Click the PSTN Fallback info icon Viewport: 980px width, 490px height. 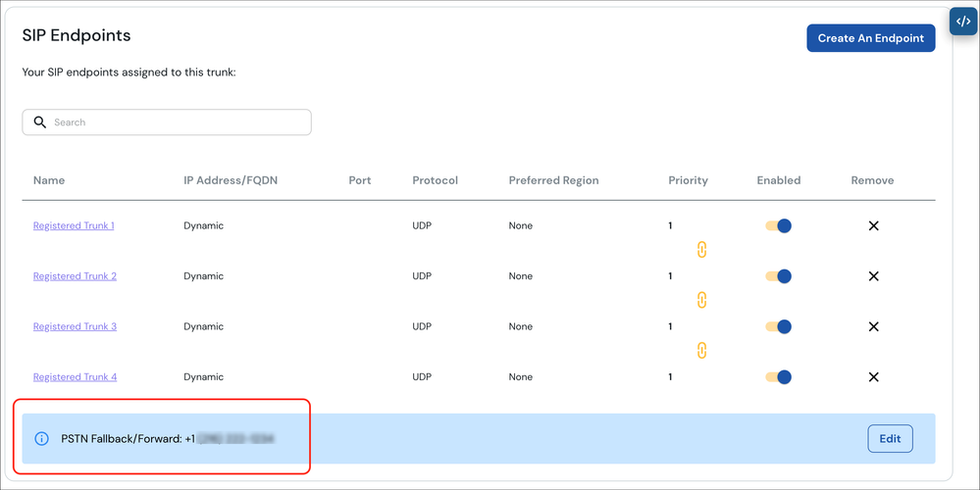click(x=41, y=439)
